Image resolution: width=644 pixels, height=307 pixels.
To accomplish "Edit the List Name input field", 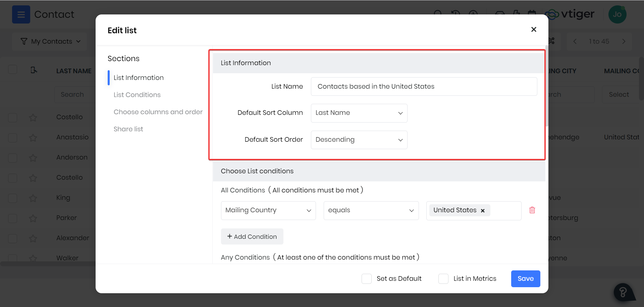I will pos(423,86).
